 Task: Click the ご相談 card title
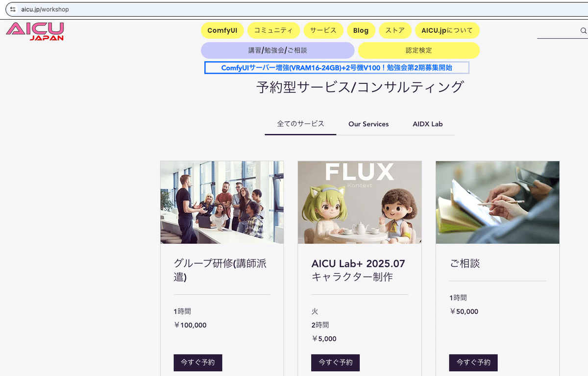tap(465, 263)
